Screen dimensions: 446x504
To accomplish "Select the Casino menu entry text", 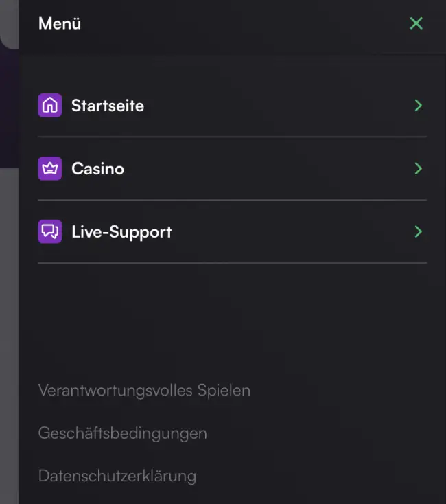I will (x=97, y=169).
